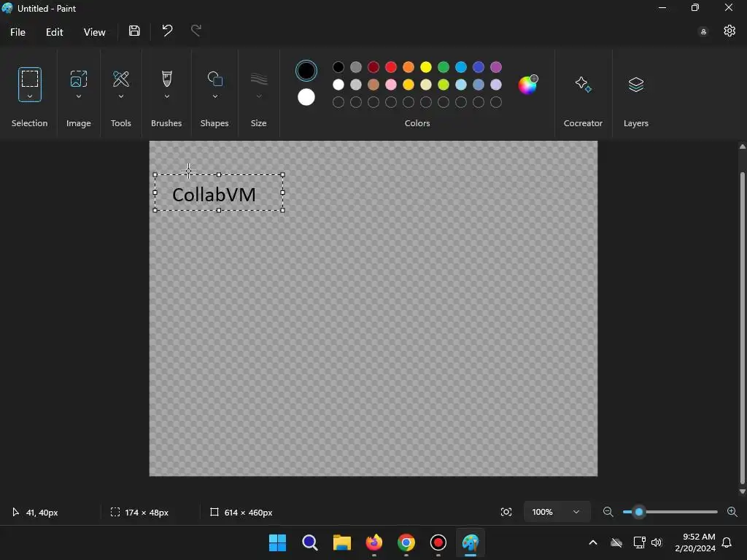Open Windows Start button

tap(277, 542)
